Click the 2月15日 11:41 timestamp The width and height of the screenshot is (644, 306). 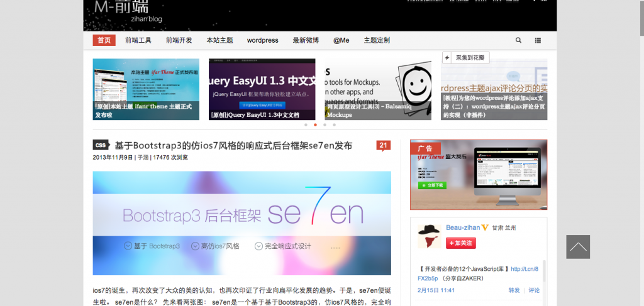click(x=436, y=290)
